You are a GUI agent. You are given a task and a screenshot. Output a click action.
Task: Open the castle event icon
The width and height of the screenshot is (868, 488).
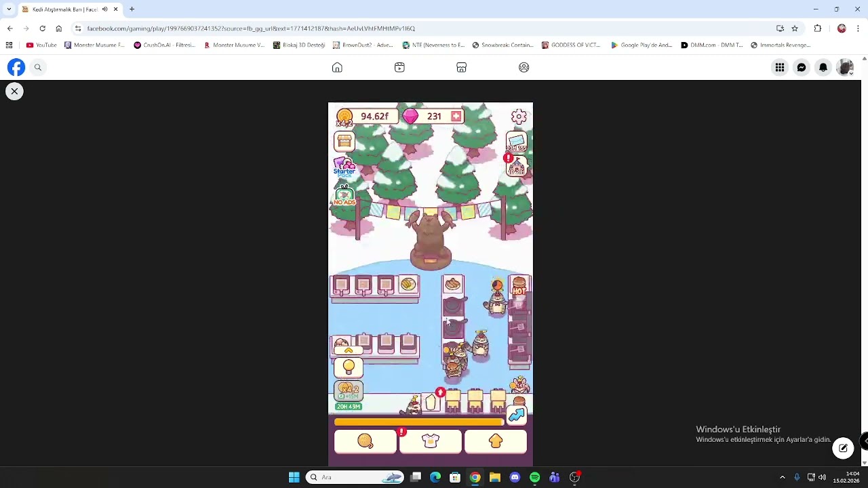coord(517,167)
